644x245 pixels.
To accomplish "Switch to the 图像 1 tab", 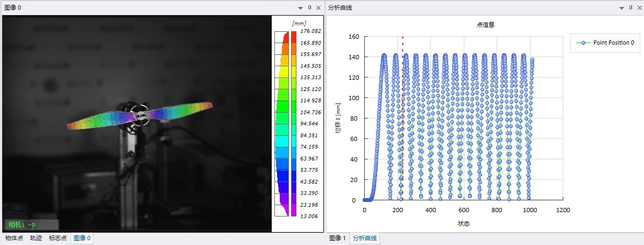I will coord(337,238).
